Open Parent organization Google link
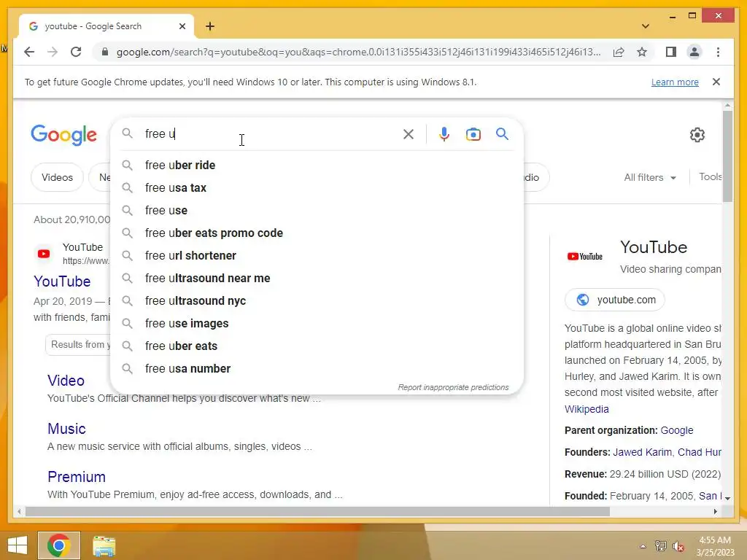Viewport: 747px width, 560px height. coord(676,430)
